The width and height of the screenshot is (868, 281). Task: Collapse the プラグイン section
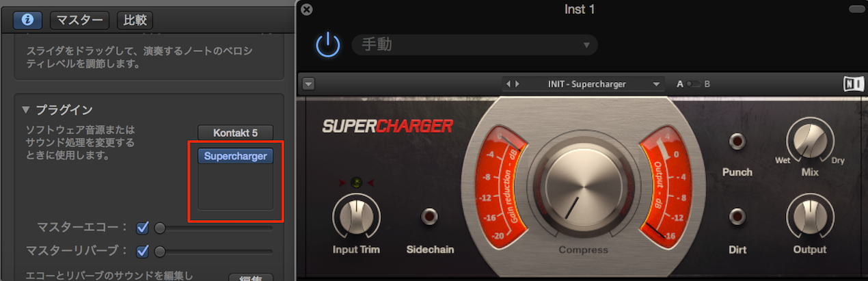(26, 109)
